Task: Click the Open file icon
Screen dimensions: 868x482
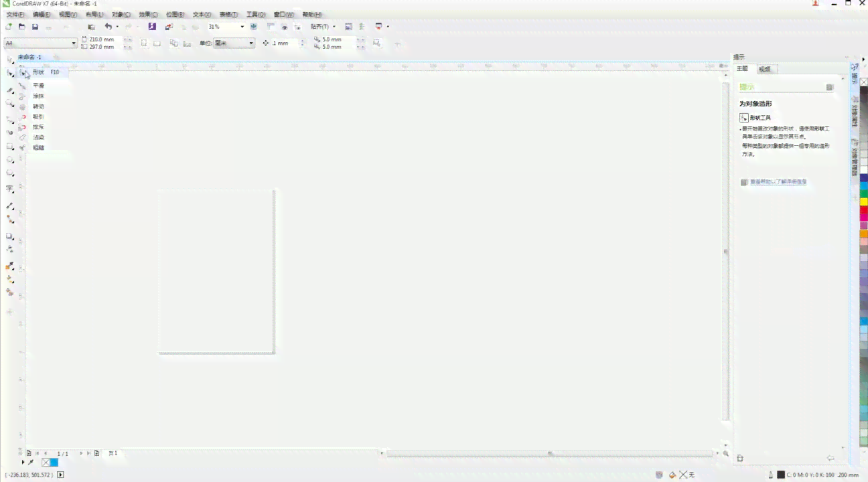Action: point(21,27)
